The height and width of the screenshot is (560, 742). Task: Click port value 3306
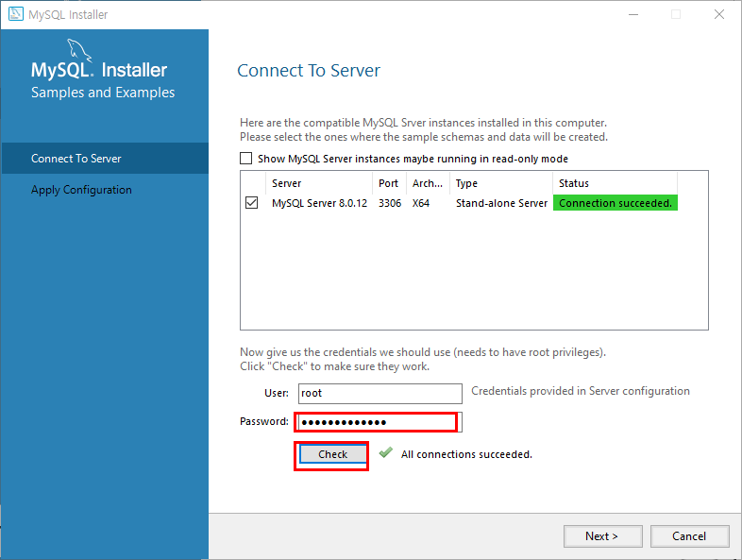(390, 203)
